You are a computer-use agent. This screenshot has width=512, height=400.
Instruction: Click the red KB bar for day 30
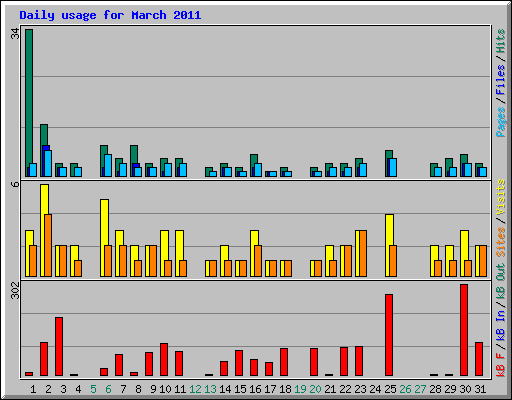point(464,330)
